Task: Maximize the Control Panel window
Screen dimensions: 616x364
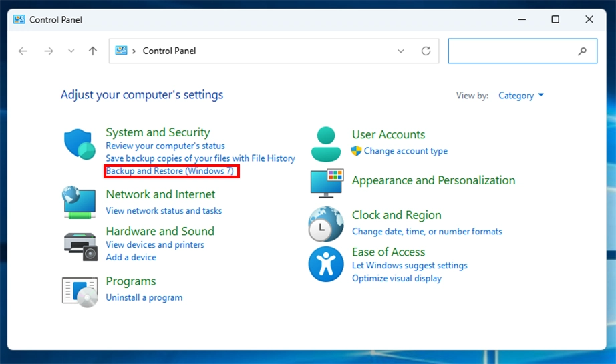Action: (555, 19)
